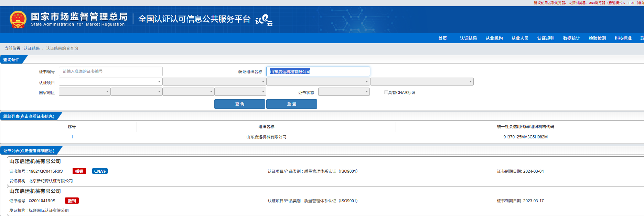
Task: Click the 认证结果综合查询 breadcrumb text
Action: (x=62, y=48)
